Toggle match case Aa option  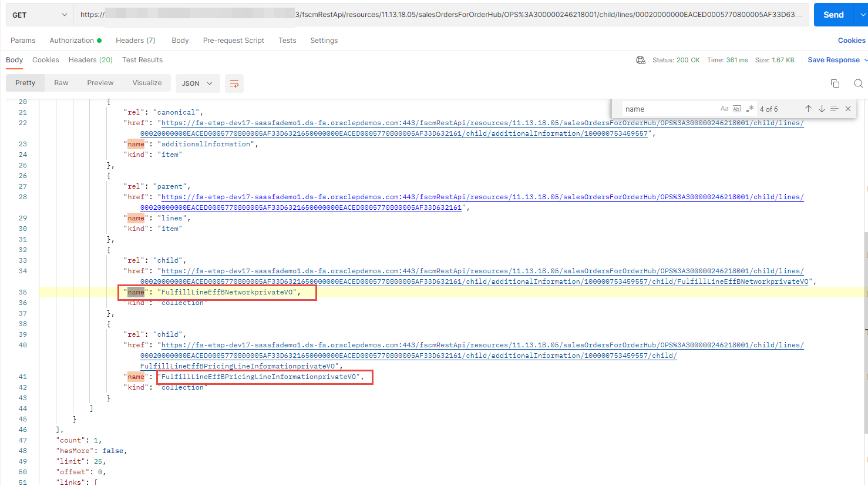724,109
